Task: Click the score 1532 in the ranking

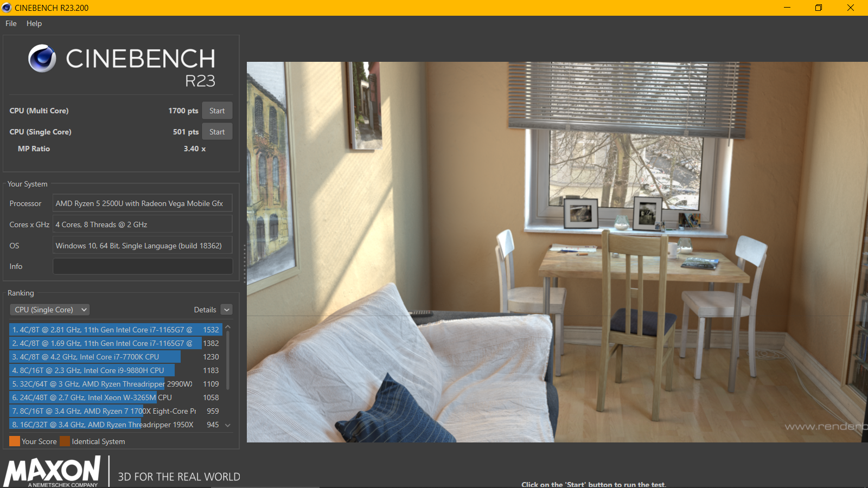Action: click(211, 330)
